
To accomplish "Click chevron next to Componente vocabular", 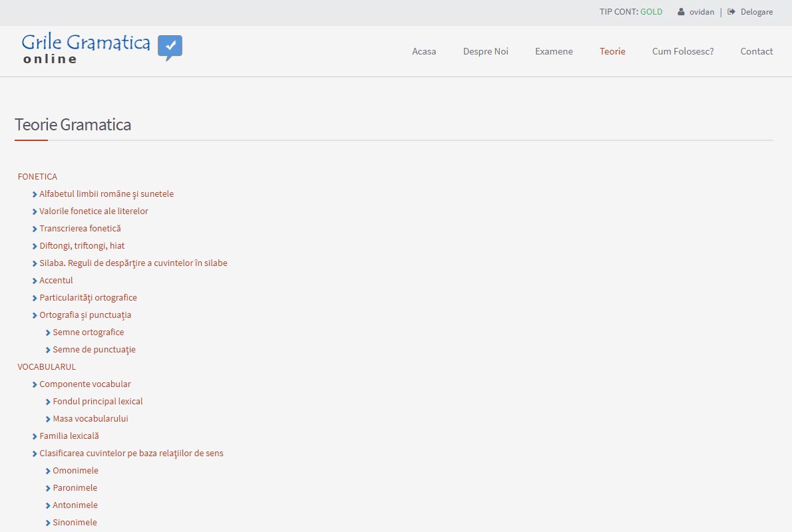I will tap(35, 384).
